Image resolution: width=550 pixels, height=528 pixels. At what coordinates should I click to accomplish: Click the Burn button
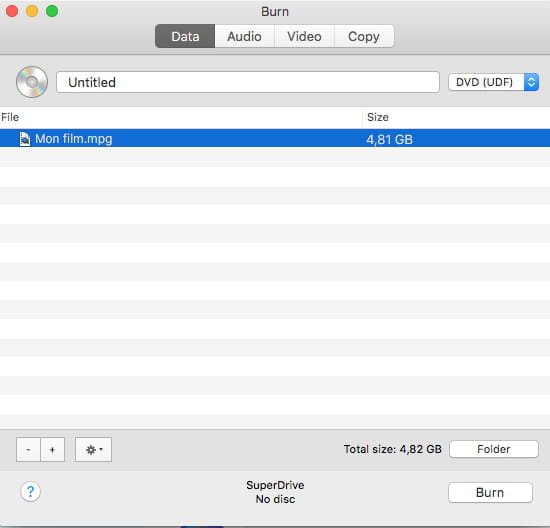[490, 493]
